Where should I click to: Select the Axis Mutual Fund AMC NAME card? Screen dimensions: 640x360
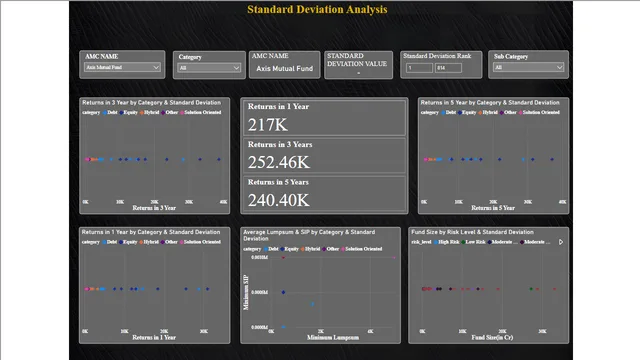point(284,64)
